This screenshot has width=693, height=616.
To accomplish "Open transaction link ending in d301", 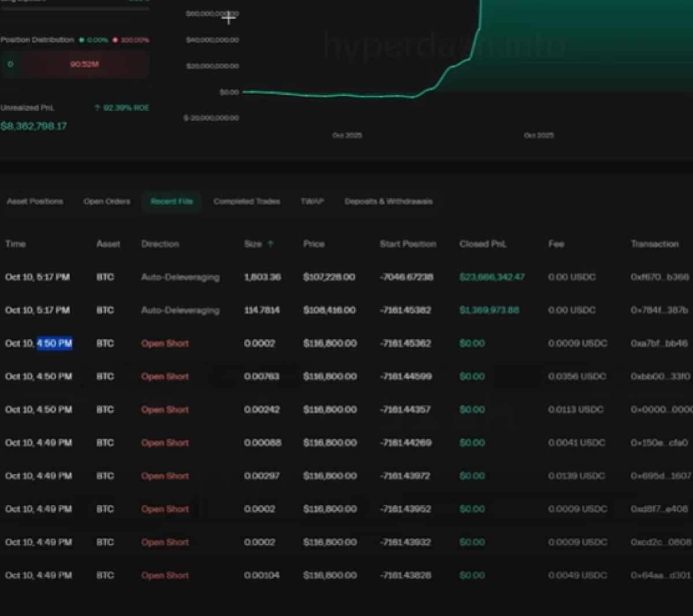I will [x=660, y=576].
